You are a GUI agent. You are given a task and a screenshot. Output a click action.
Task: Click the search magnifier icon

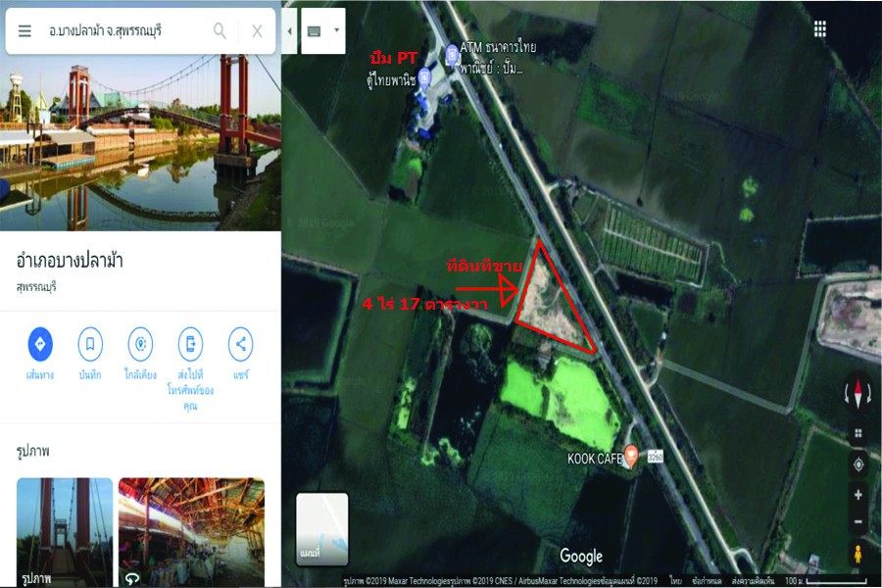tap(220, 30)
